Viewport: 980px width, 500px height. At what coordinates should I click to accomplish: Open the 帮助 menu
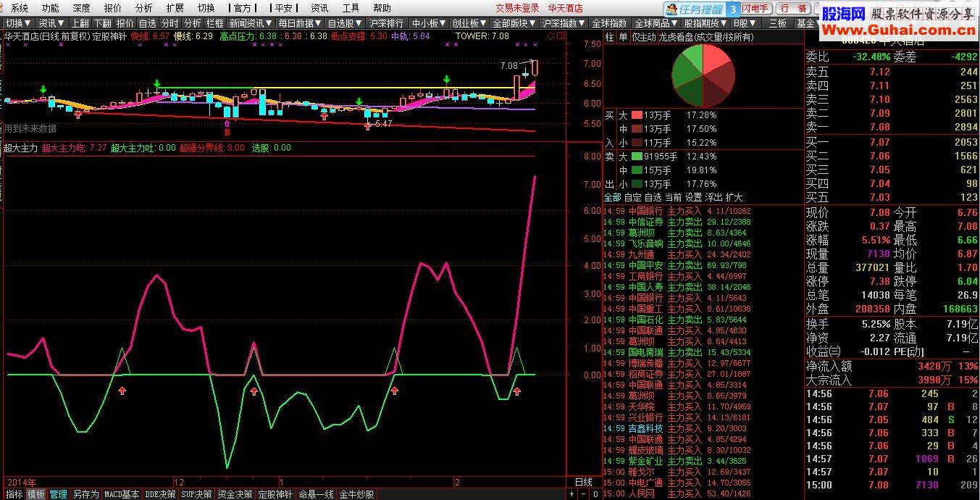click(x=382, y=8)
